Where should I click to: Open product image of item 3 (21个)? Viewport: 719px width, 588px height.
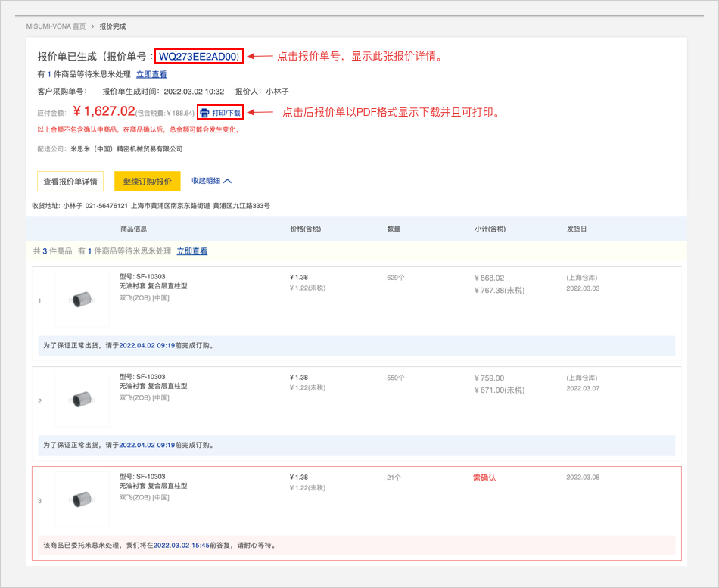82,500
